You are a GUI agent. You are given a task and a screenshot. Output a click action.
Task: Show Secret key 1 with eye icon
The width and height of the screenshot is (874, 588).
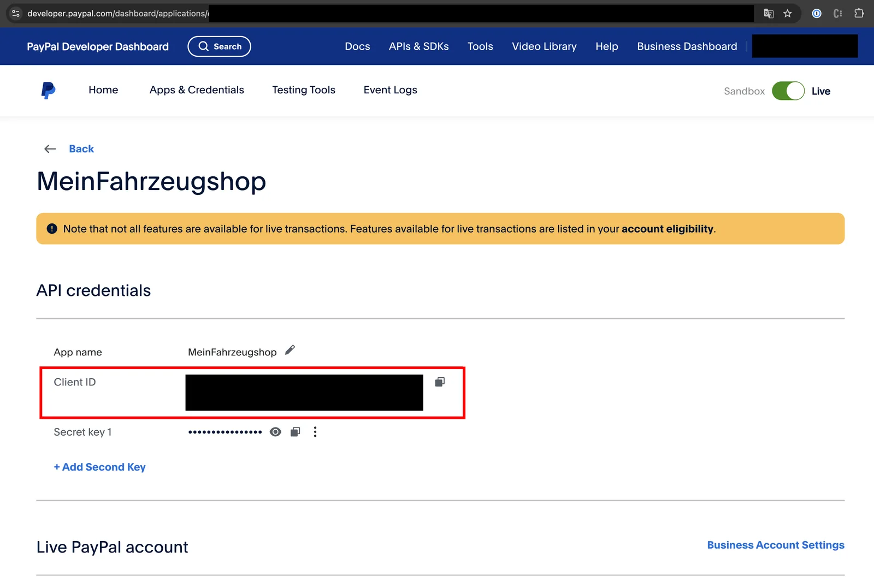[276, 432]
